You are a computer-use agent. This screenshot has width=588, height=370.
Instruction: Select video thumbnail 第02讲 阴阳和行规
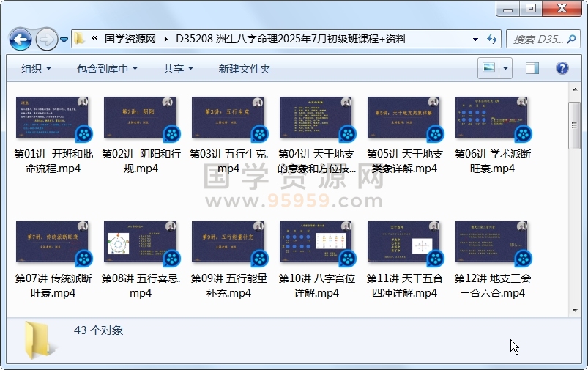(x=141, y=119)
